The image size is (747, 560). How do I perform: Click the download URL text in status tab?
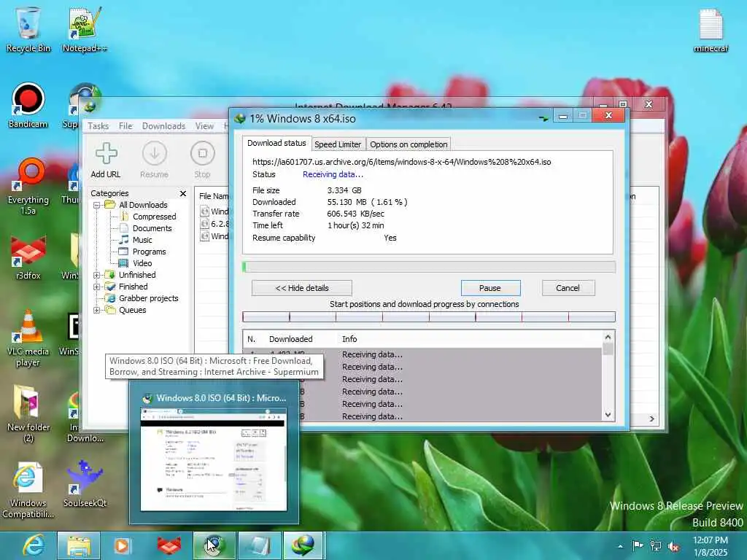coord(402,162)
